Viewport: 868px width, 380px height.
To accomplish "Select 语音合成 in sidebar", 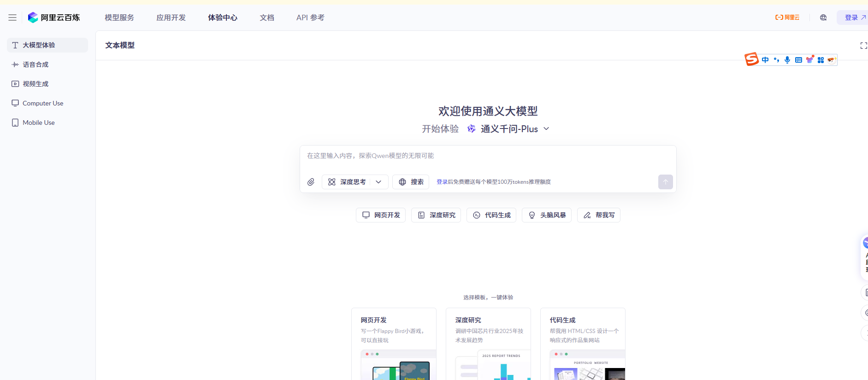I will [x=47, y=64].
